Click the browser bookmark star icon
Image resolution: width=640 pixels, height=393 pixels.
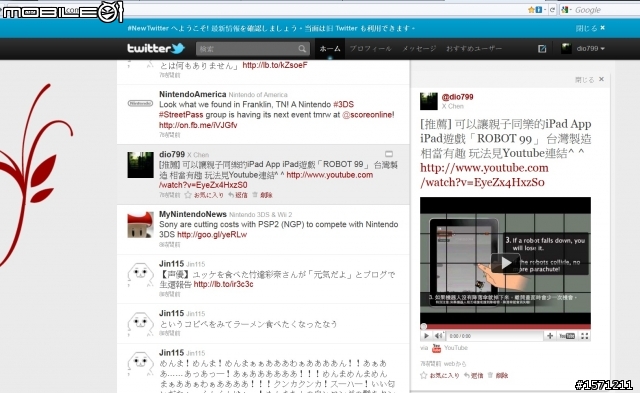click(531, 9)
